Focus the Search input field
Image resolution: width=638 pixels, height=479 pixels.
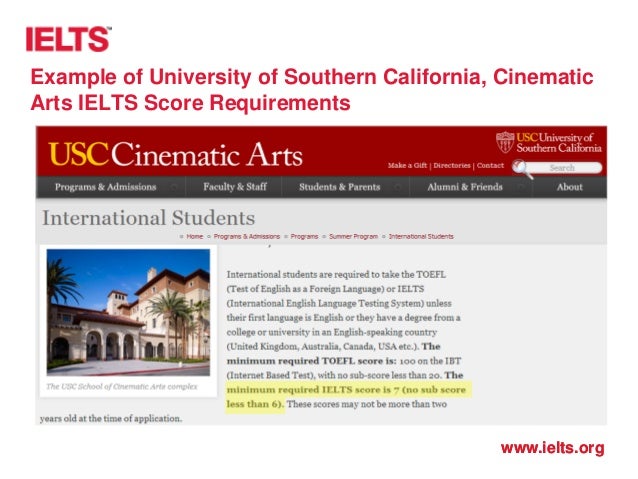[x=565, y=168]
